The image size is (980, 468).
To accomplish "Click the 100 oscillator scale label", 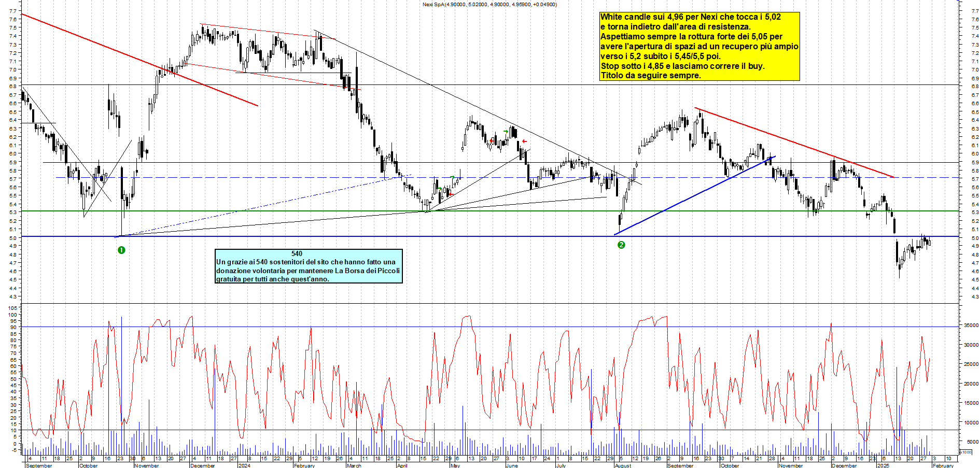I will click(12, 315).
